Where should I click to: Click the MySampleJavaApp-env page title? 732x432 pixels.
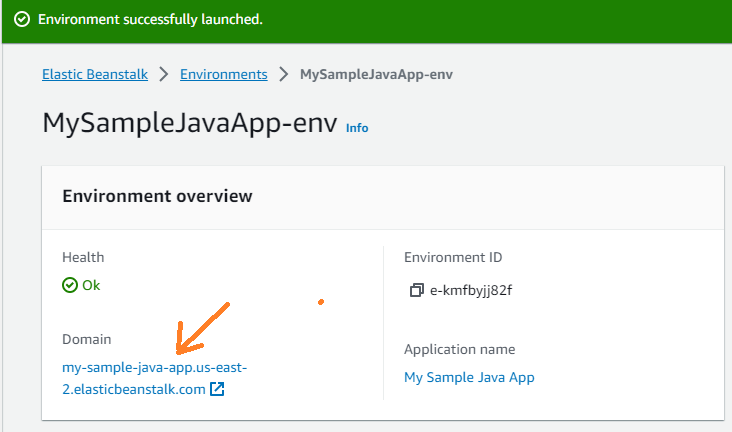pyautogui.click(x=190, y=123)
